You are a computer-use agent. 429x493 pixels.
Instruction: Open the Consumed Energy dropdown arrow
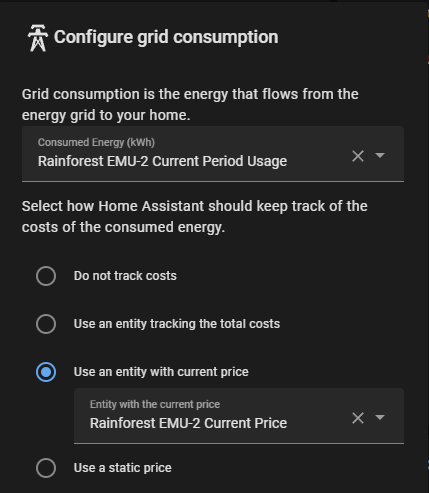click(x=380, y=155)
